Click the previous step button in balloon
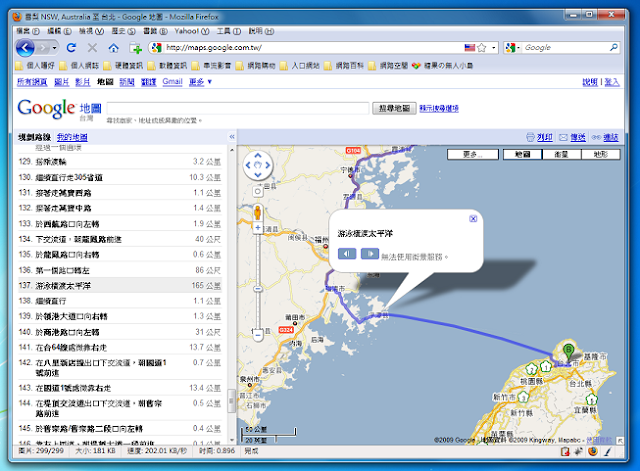The width and height of the screenshot is (640, 471). pos(347,254)
